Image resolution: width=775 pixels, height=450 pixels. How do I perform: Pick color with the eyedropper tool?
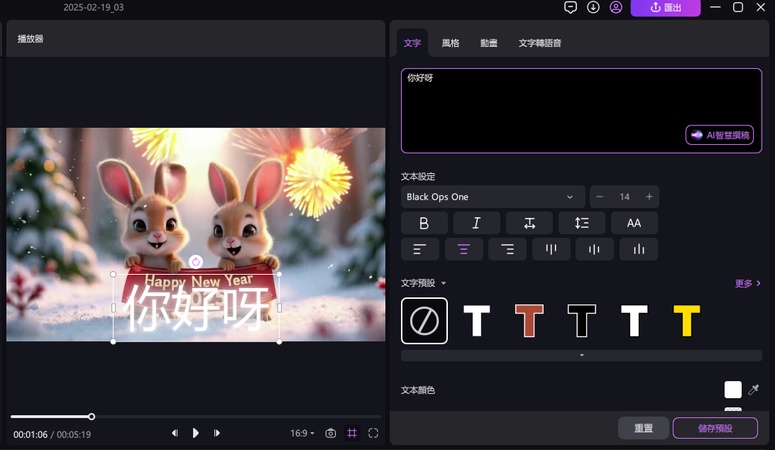[753, 390]
